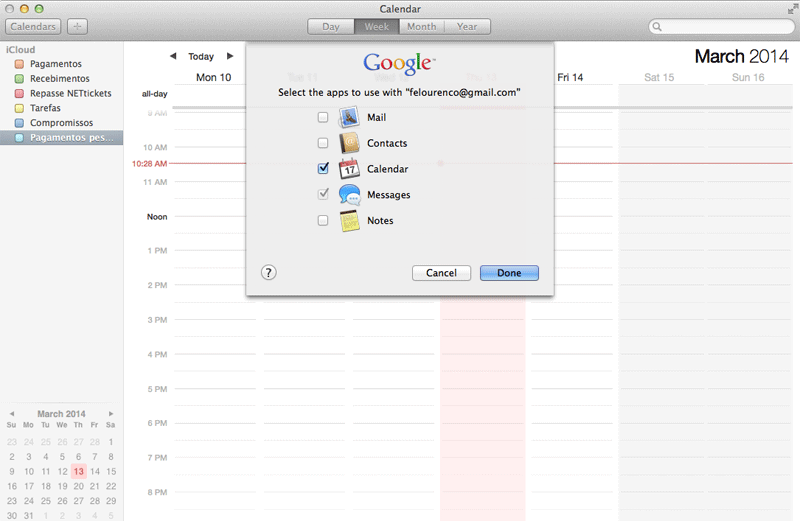Click the Contacts address book icon
The height and width of the screenshot is (521, 800).
point(349,143)
